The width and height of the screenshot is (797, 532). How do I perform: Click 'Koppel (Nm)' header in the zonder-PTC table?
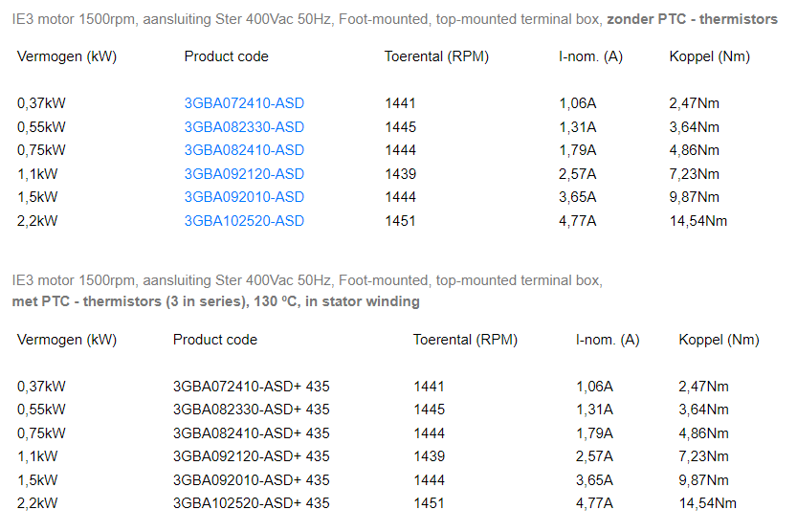click(x=710, y=56)
